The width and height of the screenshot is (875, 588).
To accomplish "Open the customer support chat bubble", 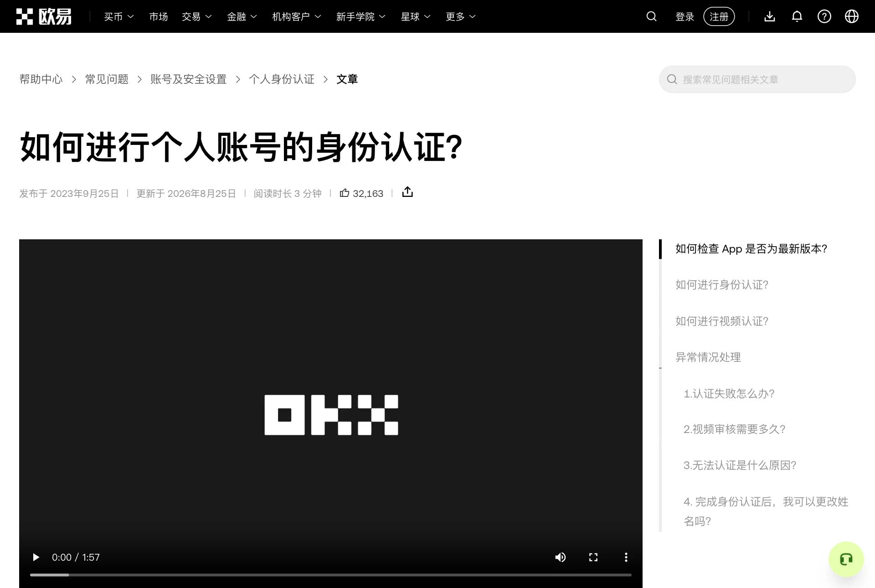I will click(x=846, y=559).
